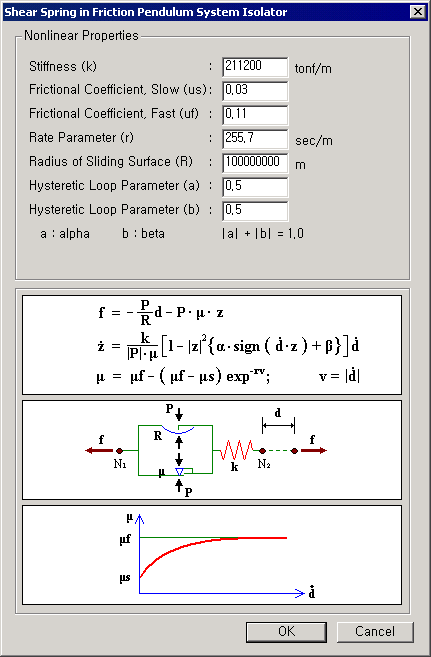Click the Rate Parameter (r) field
This screenshot has height=657, width=431.
click(255, 139)
